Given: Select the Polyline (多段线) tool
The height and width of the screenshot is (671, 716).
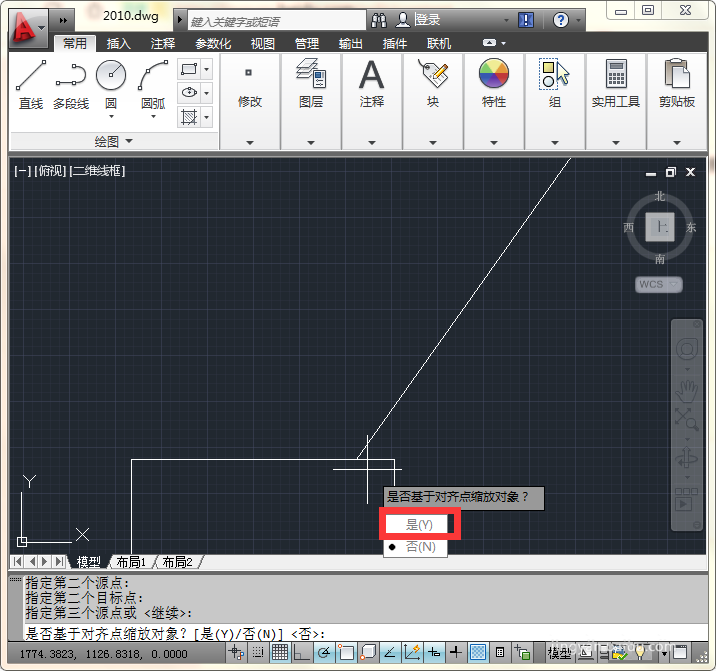Looking at the screenshot, I should 71,85.
